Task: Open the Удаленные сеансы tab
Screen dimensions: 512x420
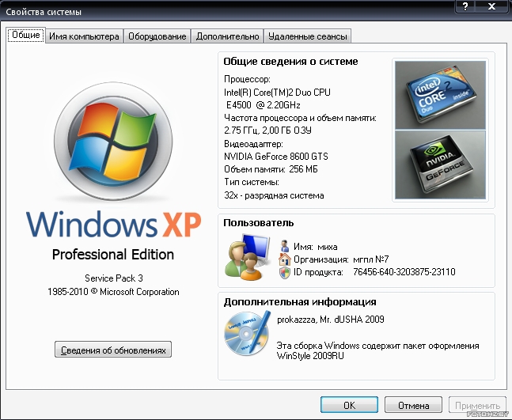Action: 308,36
